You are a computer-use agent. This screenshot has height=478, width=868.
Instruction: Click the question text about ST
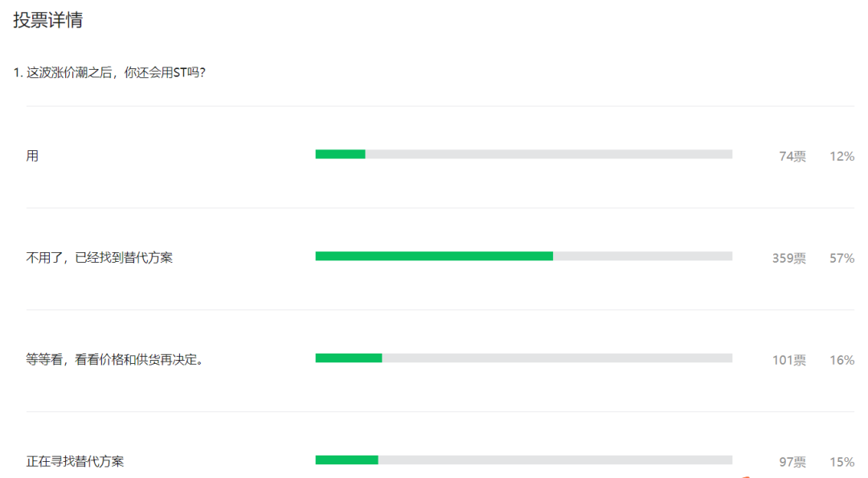point(109,72)
